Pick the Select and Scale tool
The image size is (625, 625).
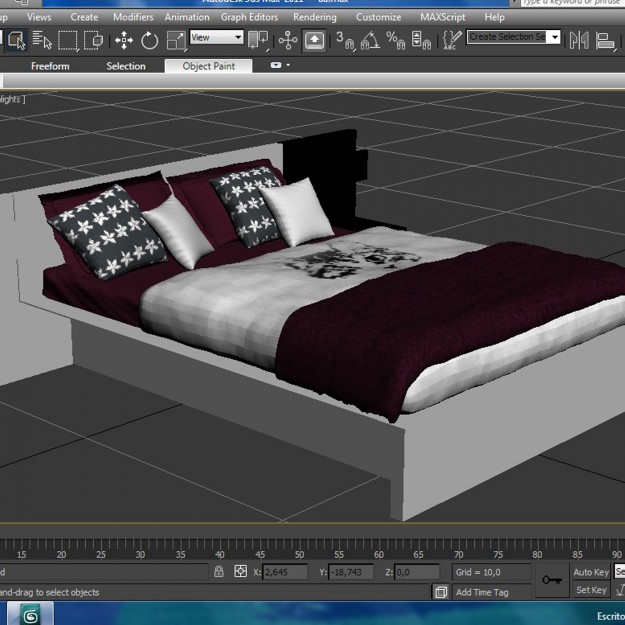[x=176, y=40]
